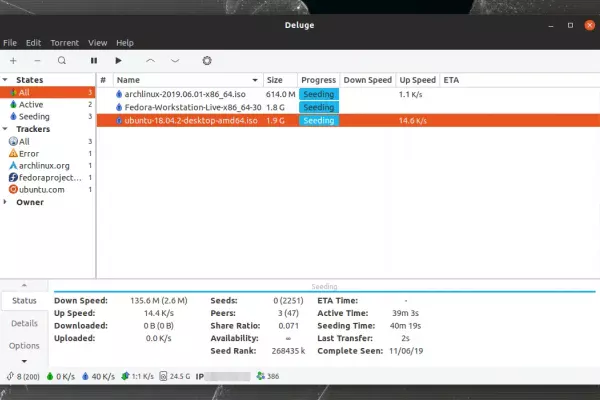600x400 pixels.
Task: Filter by ubuntu.com tracker
Action: click(x=47, y=189)
